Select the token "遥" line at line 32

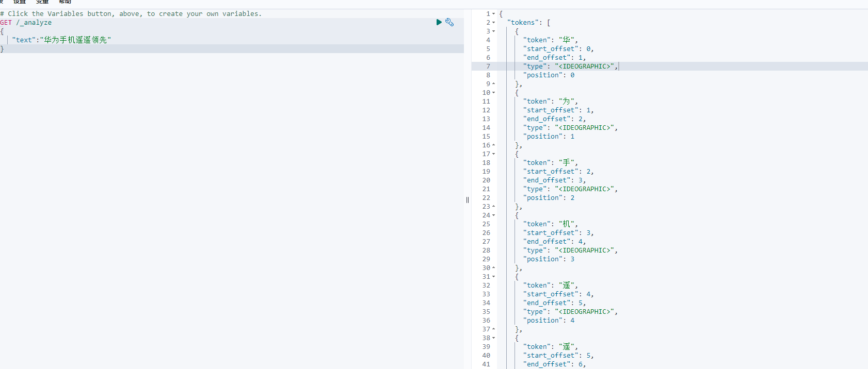pos(551,286)
